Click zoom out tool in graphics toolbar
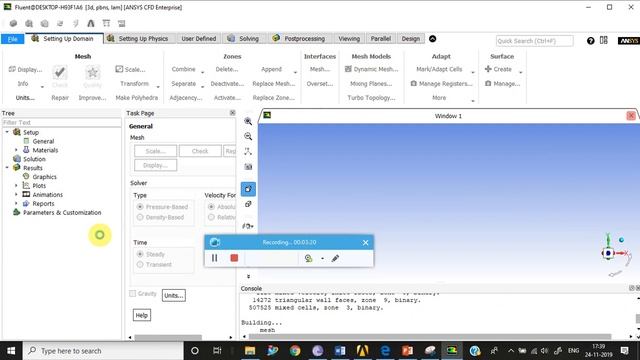Screen dimensions: 640x360 point(248,136)
